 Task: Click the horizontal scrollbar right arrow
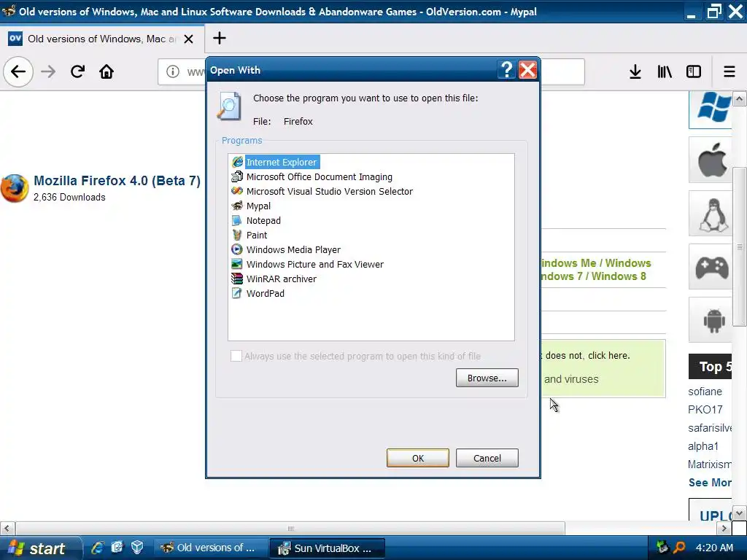(724, 529)
